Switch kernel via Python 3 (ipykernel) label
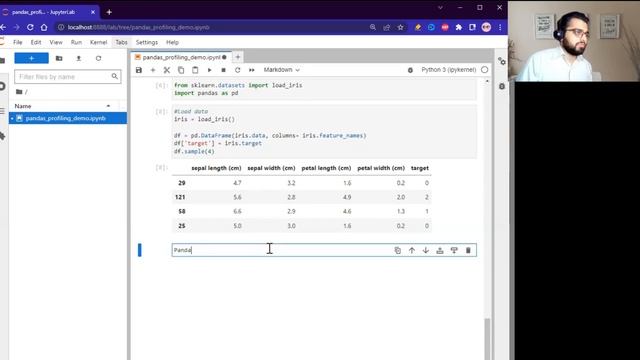The height and width of the screenshot is (360, 640). [x=449, y=70]
